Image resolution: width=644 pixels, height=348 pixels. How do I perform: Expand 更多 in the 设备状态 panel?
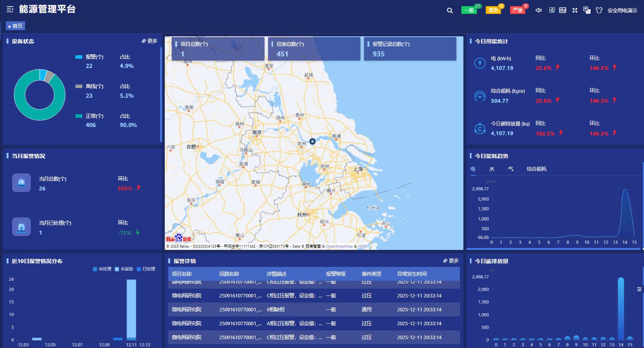click(150, 41)
